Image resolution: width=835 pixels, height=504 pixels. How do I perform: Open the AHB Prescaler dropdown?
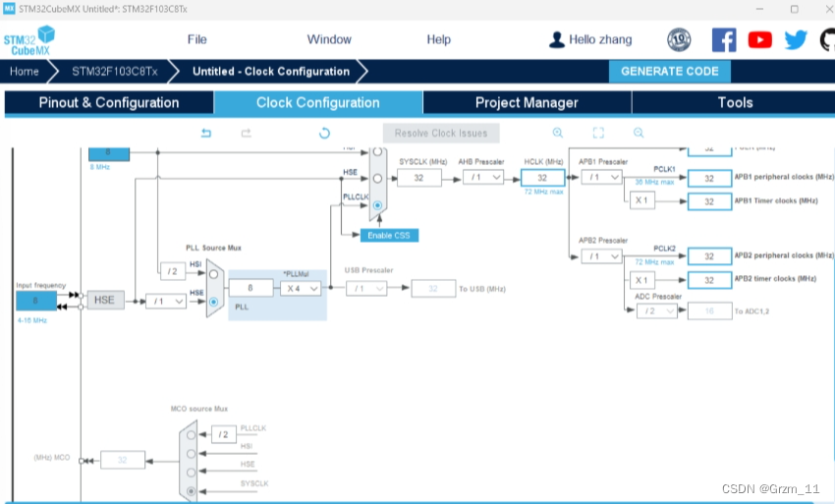tap(483, 178)
